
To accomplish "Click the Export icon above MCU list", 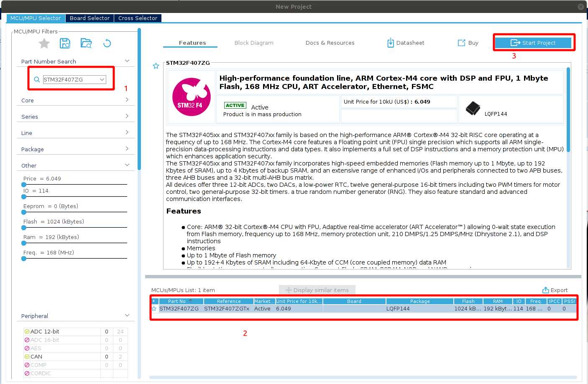I will (x=545, y=290).
